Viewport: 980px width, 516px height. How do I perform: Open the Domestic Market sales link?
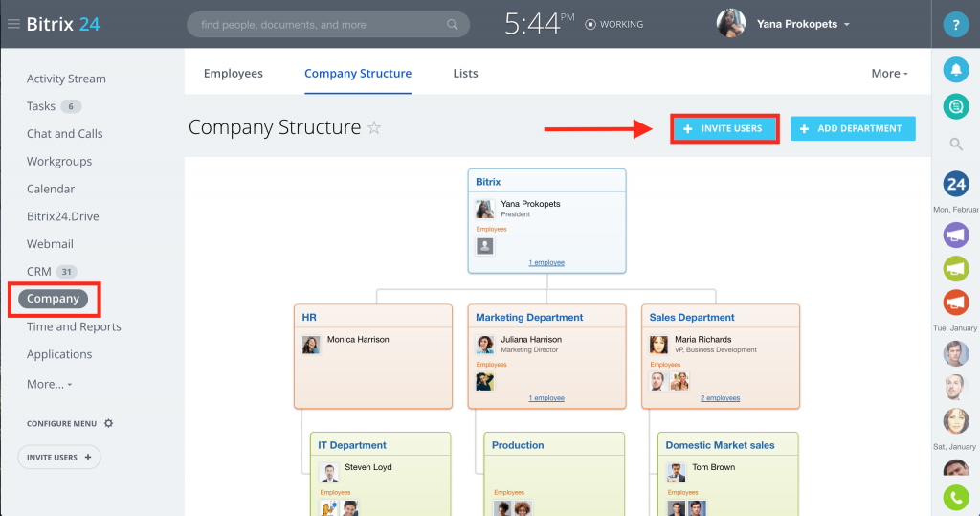tap(720, 445)
